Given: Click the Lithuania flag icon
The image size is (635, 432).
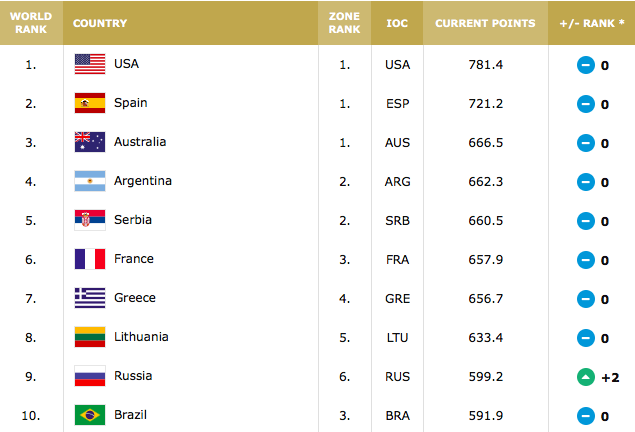Looking at the screenshot, I should coord(90,337).
